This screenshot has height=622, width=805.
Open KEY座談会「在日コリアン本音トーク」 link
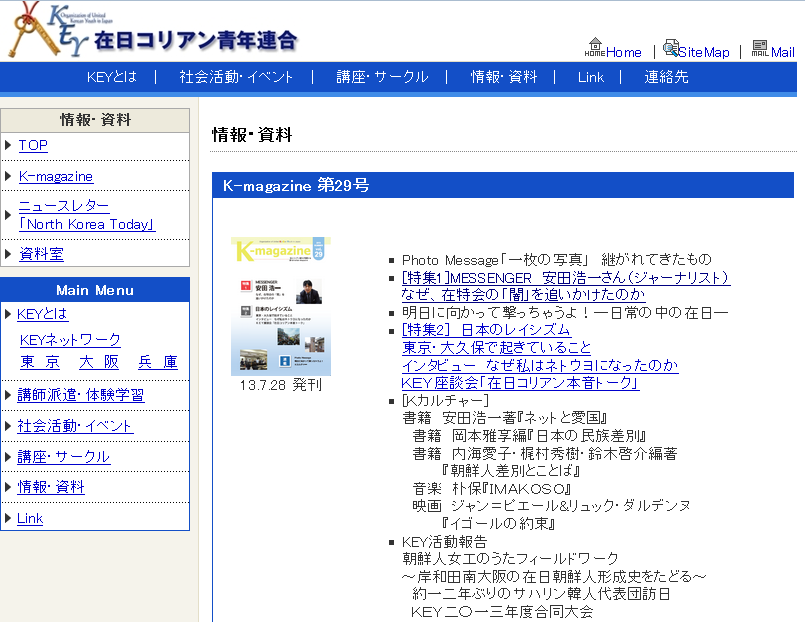tap(520, 382)
